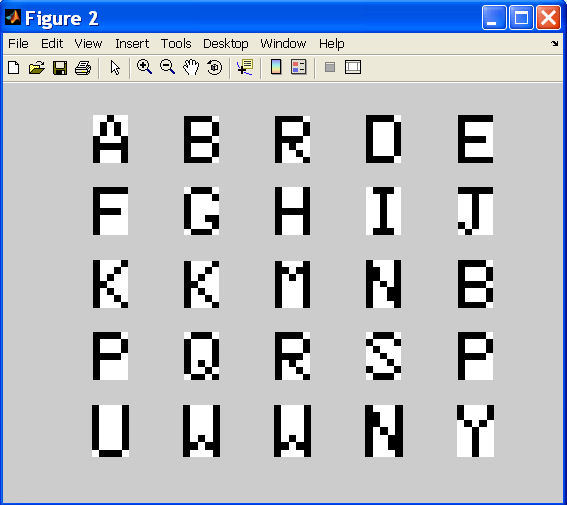Insert a legend using the toolbar icon
Screen dimensions: 567x505
tap(299, 67)
